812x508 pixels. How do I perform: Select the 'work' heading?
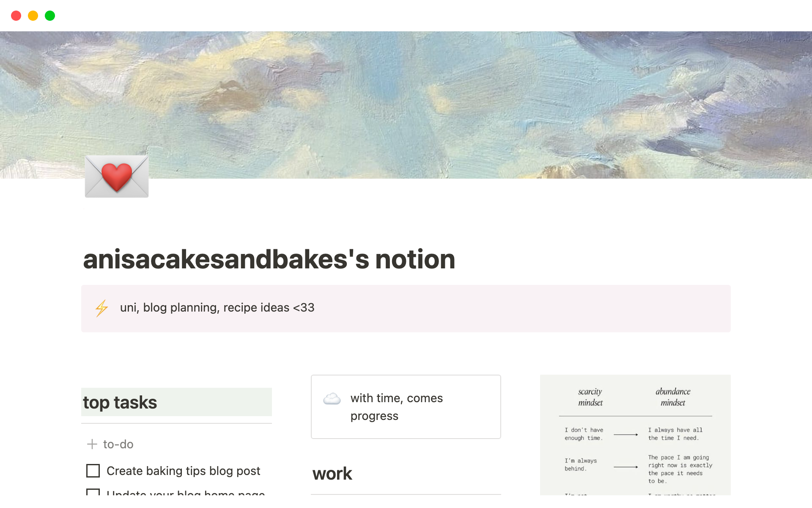[332, 474]
